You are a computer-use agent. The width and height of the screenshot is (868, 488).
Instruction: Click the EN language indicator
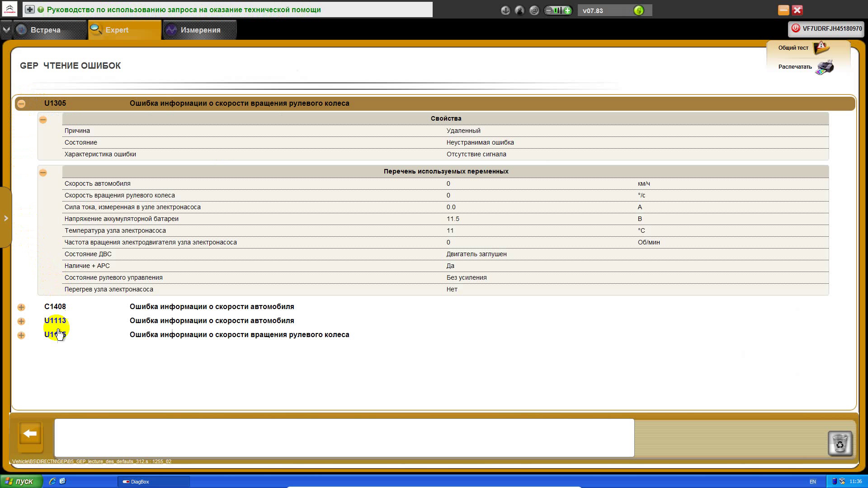[813, 482]
